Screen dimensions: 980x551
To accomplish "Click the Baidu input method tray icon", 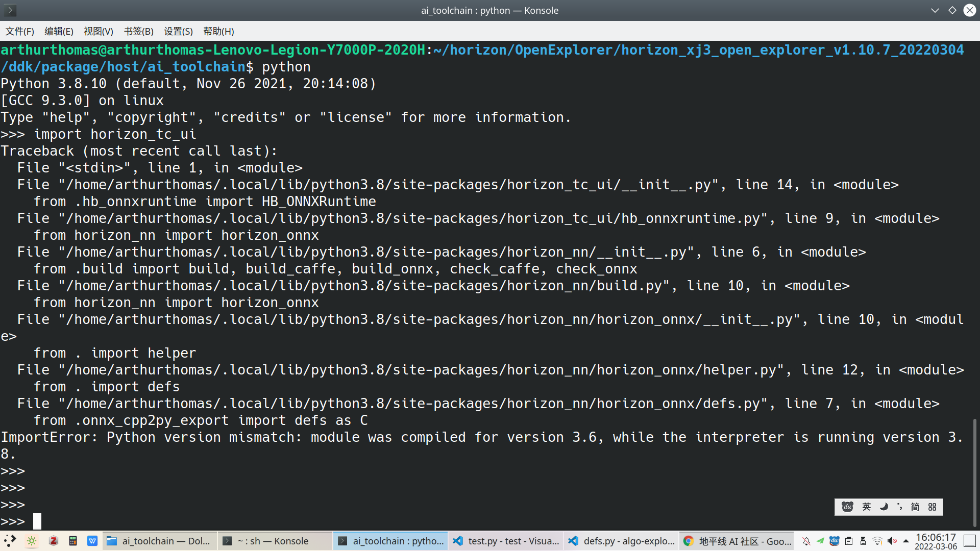I will tap(834, 541).
